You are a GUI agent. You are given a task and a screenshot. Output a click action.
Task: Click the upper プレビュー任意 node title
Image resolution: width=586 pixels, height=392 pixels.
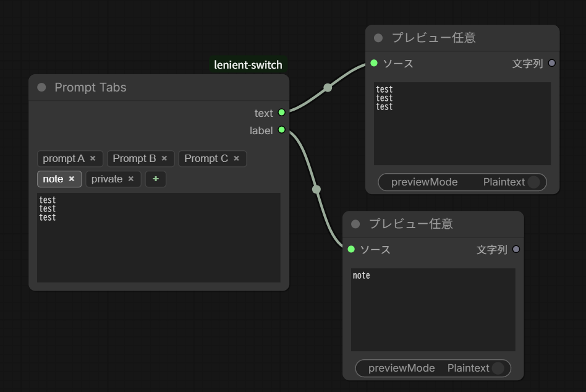(433, 38)
